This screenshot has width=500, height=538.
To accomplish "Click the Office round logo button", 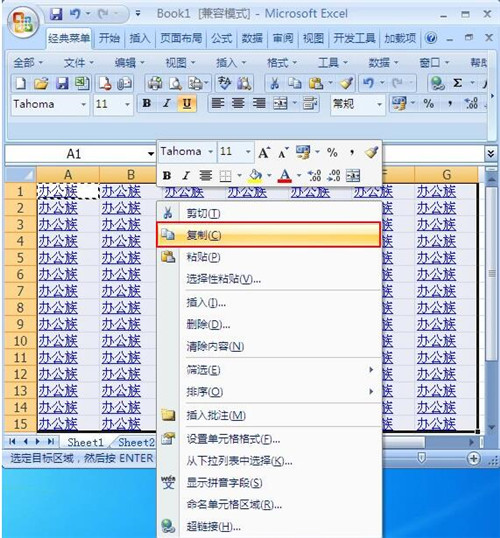I will click(23, 23).
